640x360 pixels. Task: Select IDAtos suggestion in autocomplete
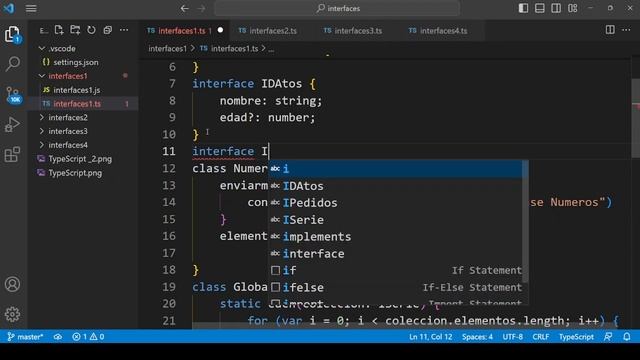395,186
